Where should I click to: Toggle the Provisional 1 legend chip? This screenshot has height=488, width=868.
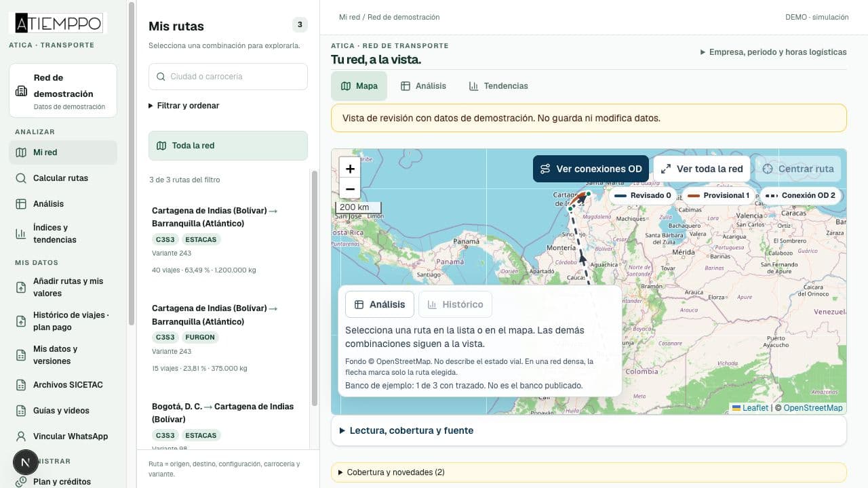tap(718, 195)
